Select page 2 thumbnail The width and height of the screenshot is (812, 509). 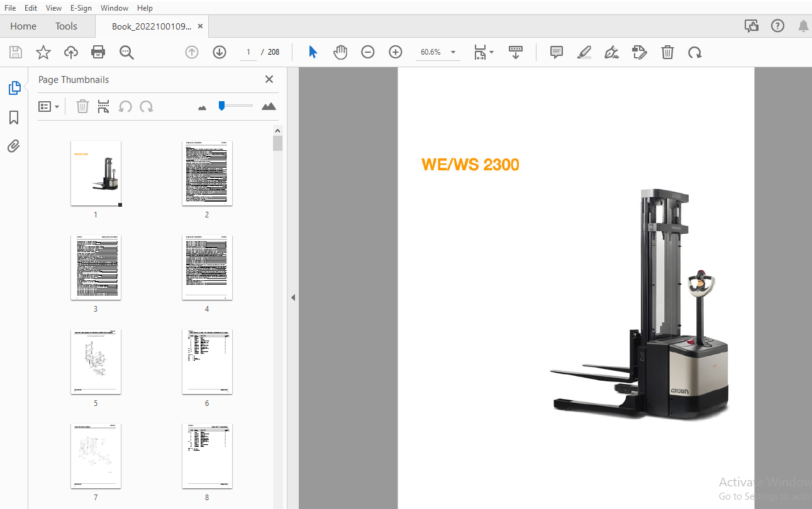(x=207, y=173)
